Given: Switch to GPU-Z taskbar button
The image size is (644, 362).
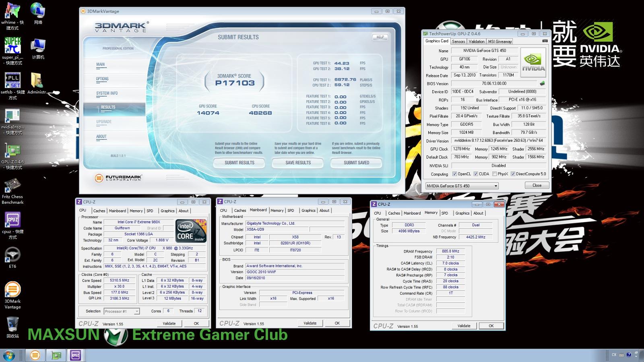Looking at the screenshot, I should 56,355.
